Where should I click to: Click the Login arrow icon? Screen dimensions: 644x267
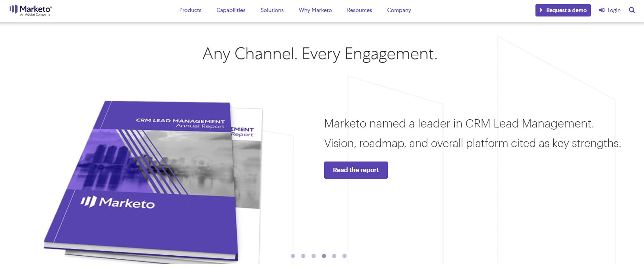602,10
